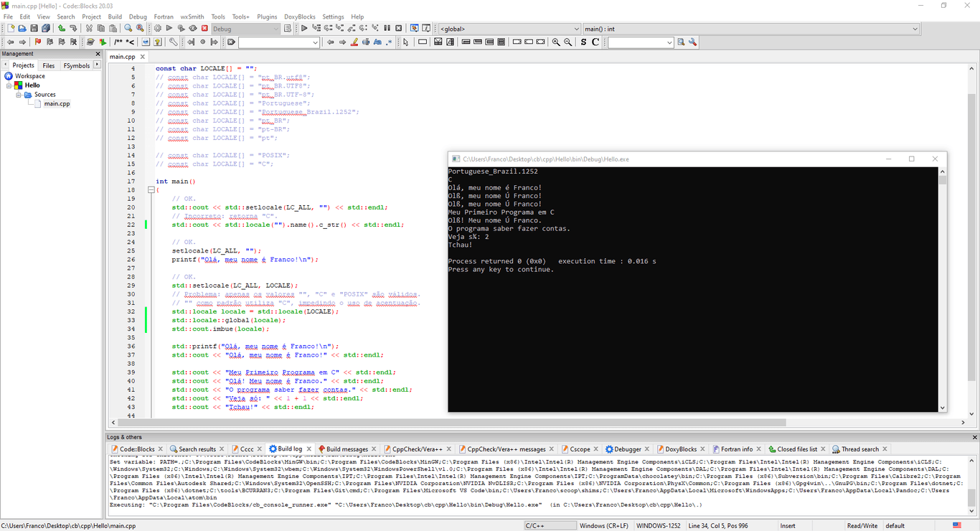The width and height of the screenshot is (980, 531).
Task: Pause the running debugger
Action: [388, 28]
